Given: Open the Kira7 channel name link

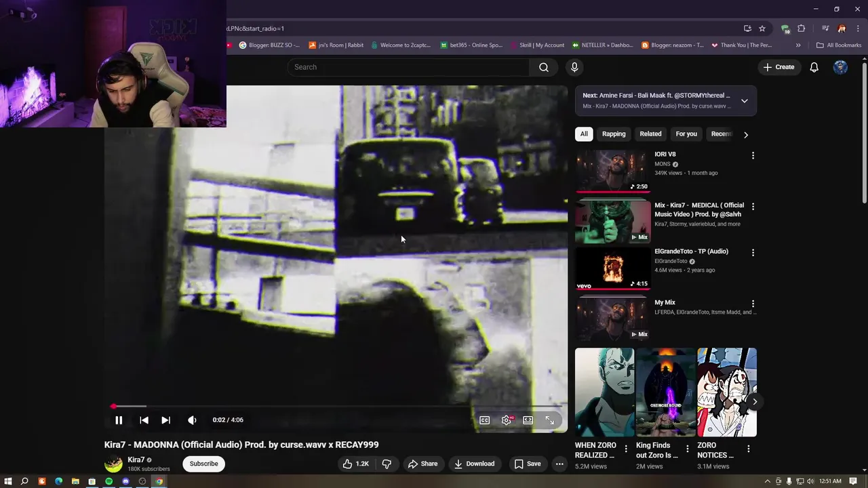Looking at the screenshot, I should (136, 460).
